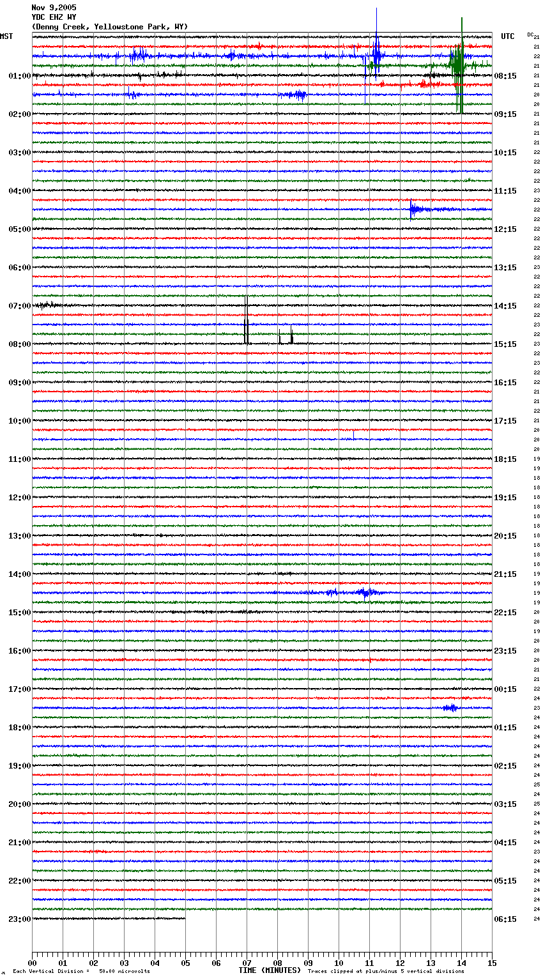Click the "DC" column header
Image resolution: width=543 pixels, height=980 pixels.
[530, 34]
